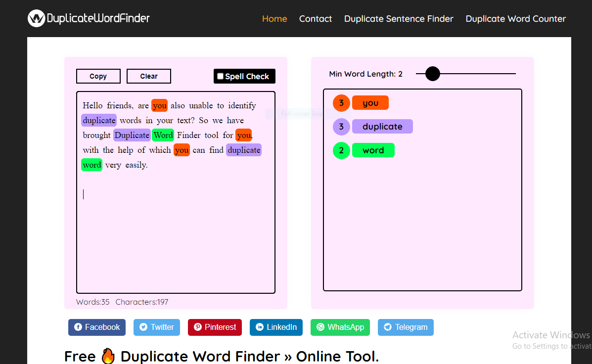Image resolution: width=592 pixels, height=364 pixels.
Task: Open the Contact page
Action: tap(316, 19)
